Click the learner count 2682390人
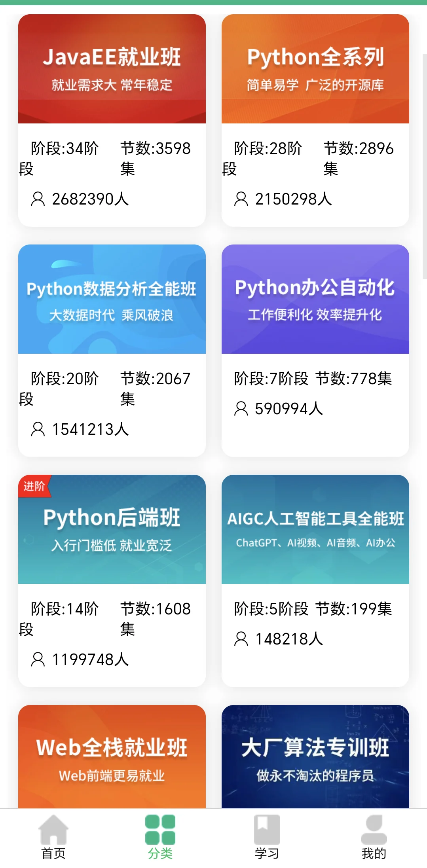427x868 pixels. (x=90, y=199)
